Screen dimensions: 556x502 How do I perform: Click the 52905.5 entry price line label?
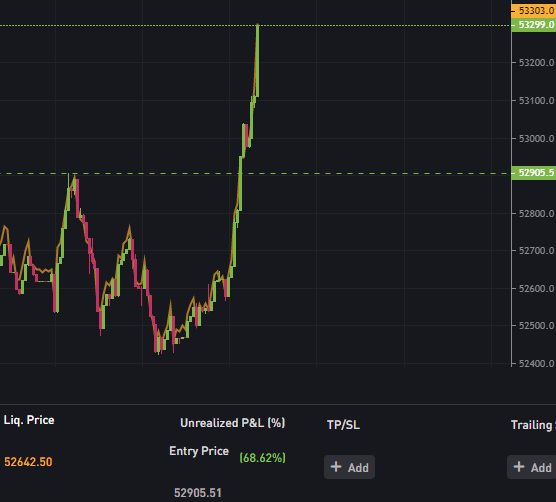[534, 173]
